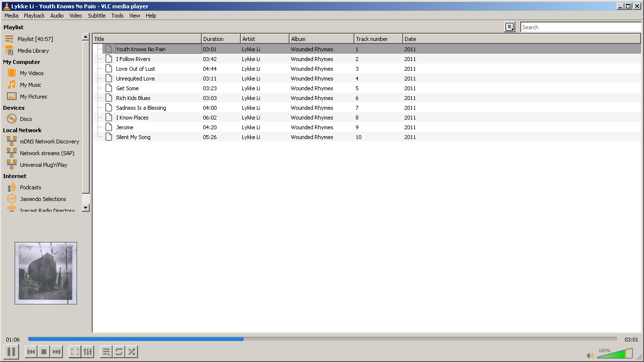Skip to the next track
The width and height of the screenshot is (644, 362).
coord(57,352)
